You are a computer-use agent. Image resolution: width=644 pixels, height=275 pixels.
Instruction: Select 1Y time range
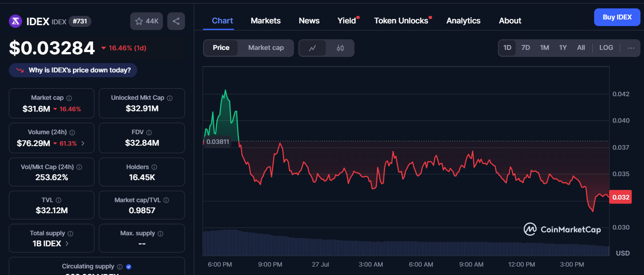pyautogui.click(x=563, y=48)
